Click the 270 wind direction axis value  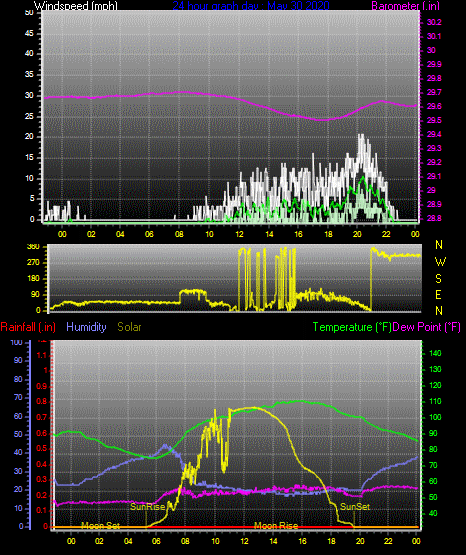33,263
